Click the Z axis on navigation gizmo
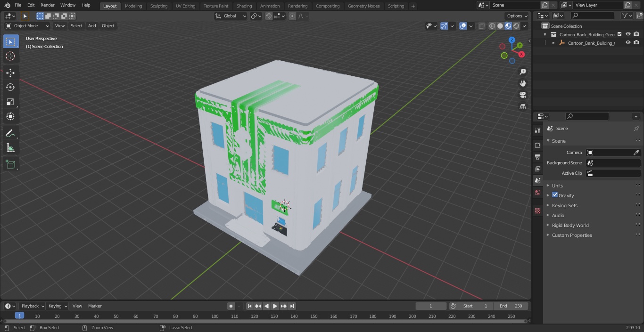Screen dimensions: 644x332 512,40
